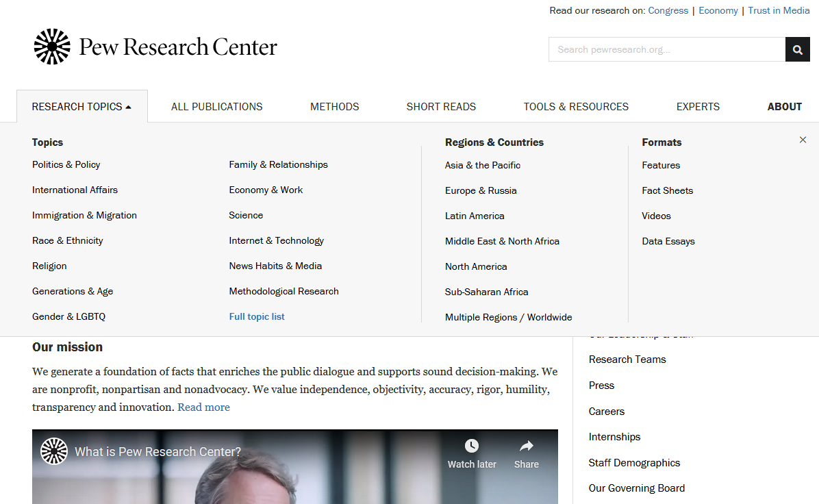Open the All Publications menu item

point(216,107)
